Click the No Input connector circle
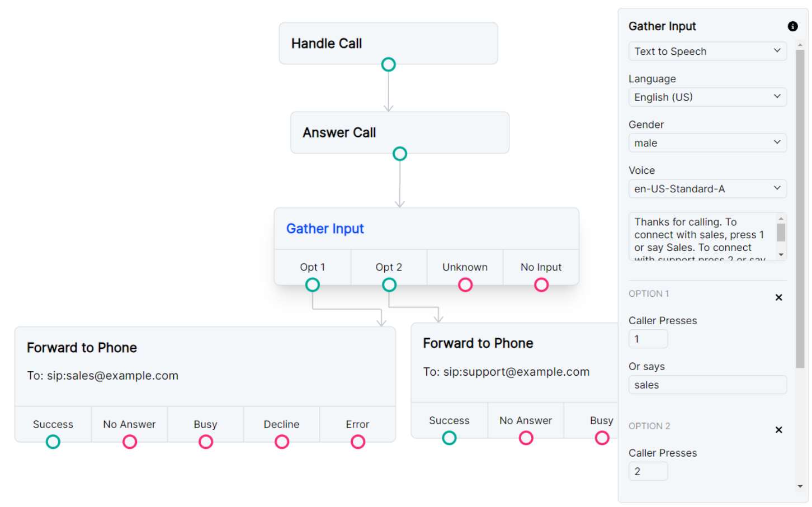This screenshot has width=812, height=507. [x=541, y=285]
